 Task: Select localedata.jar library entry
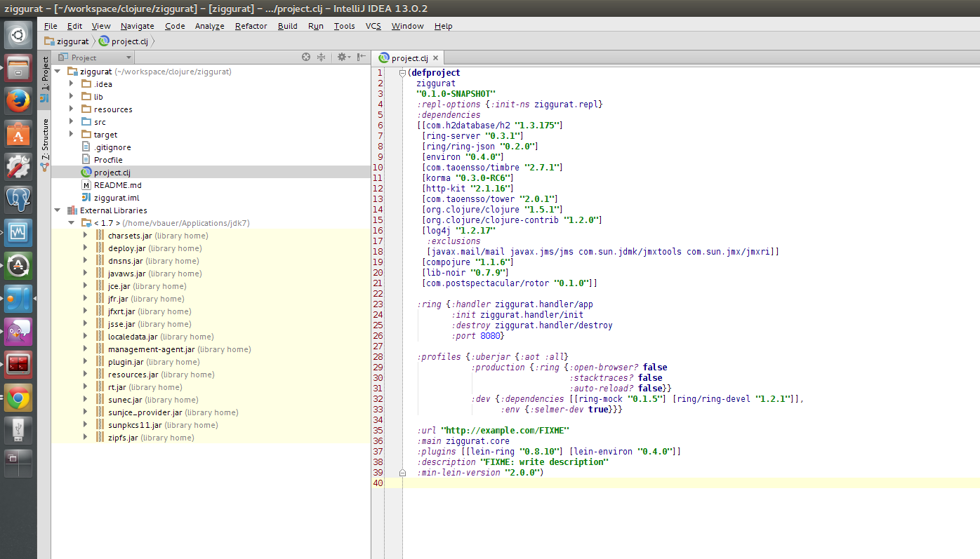[133, 337]
